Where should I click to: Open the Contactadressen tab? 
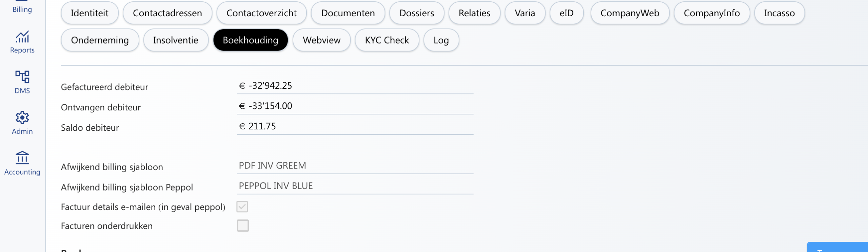pos(167,13)
